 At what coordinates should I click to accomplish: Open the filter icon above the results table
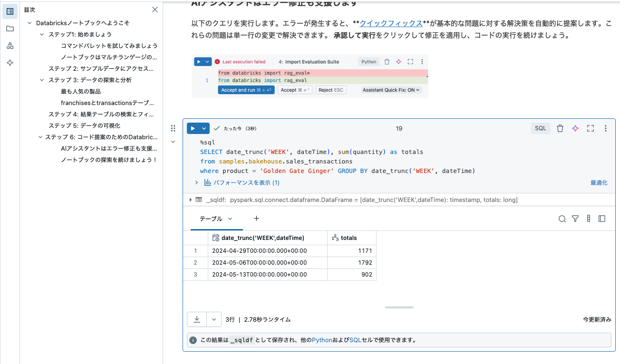click(x=575, y=219)
